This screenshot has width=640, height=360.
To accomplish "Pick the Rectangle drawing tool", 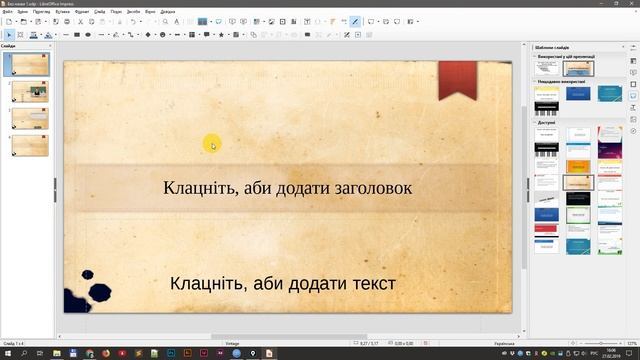I will tap(77, 35).
